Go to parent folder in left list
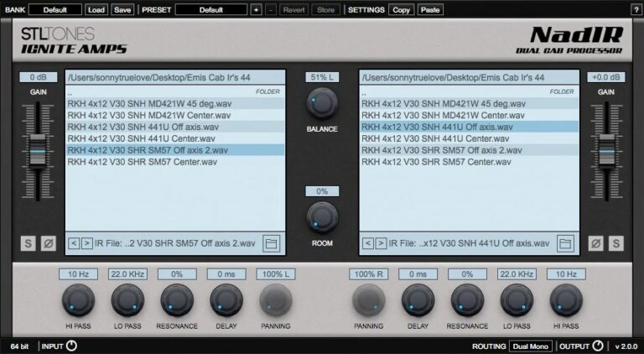The image size is (644, 354). pos(175,92)
